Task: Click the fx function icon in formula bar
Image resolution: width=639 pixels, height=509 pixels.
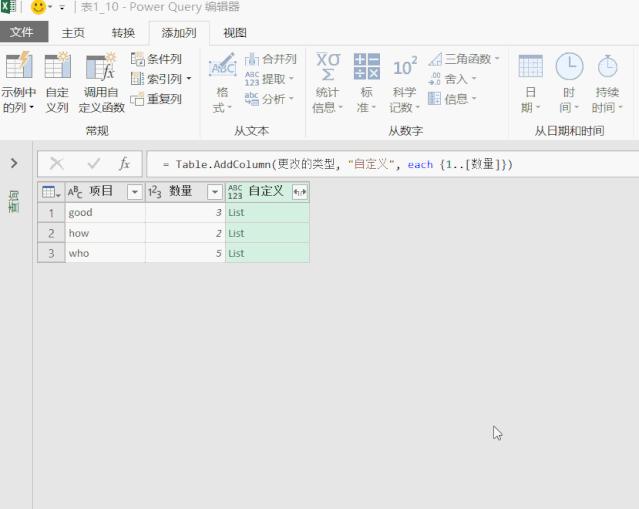Action: pyautogui.click(x=124, y=164)
